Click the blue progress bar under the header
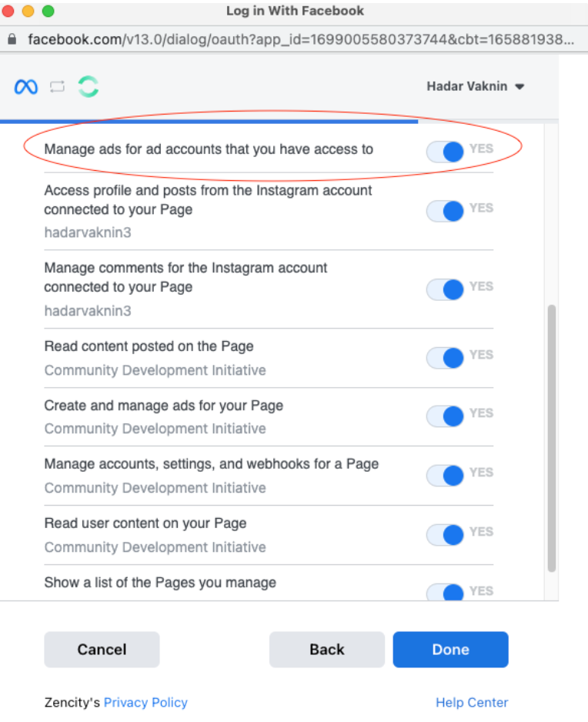 209,122
